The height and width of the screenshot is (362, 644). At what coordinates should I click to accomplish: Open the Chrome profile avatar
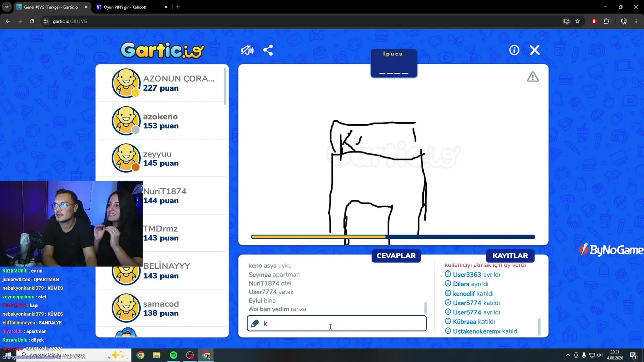[624, 21]
